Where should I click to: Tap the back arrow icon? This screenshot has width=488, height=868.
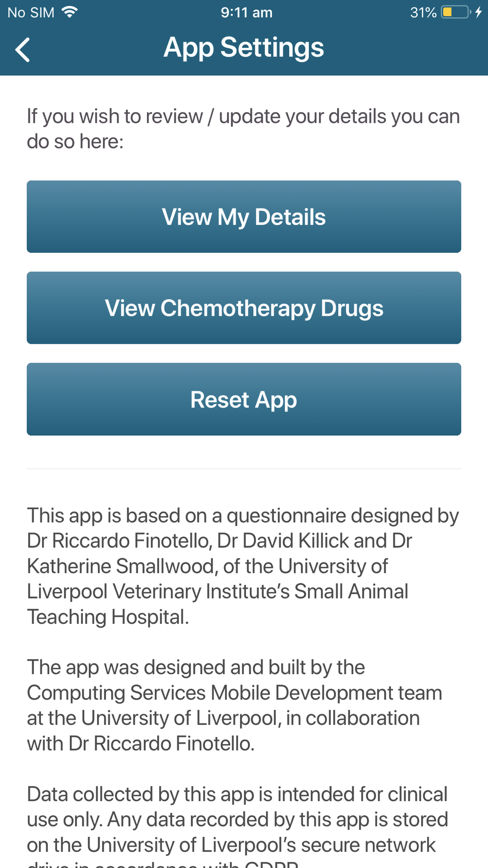pos(22,50)
